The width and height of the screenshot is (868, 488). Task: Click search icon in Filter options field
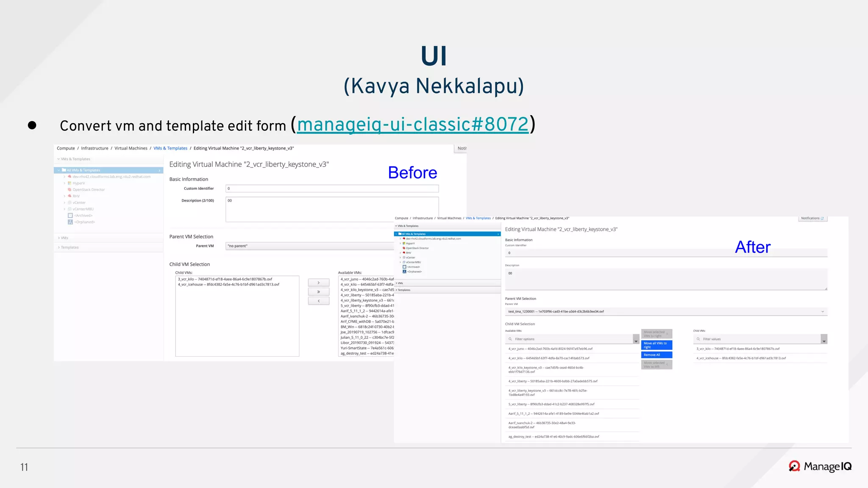pos(510,339)
